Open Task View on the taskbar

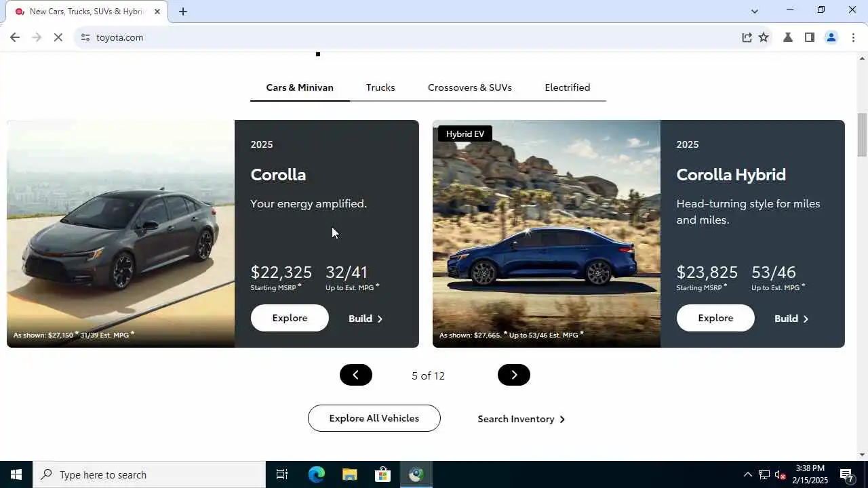pyautogui.click(x=282, y=474)
